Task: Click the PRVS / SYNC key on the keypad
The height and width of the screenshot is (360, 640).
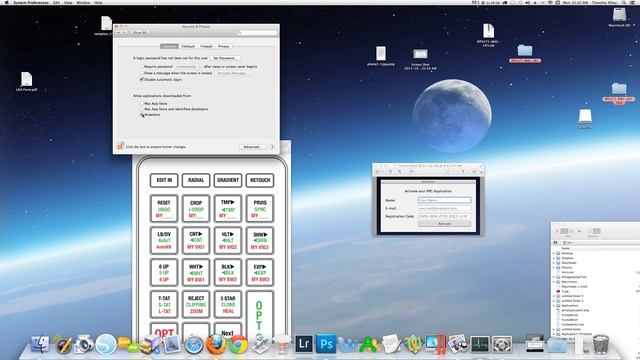Action: click(x=260, y=209)
